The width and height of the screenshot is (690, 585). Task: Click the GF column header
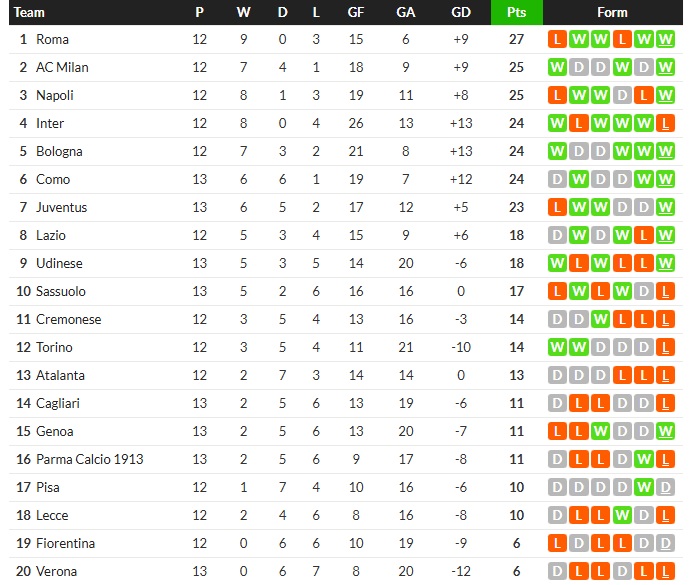coord(355,12)
